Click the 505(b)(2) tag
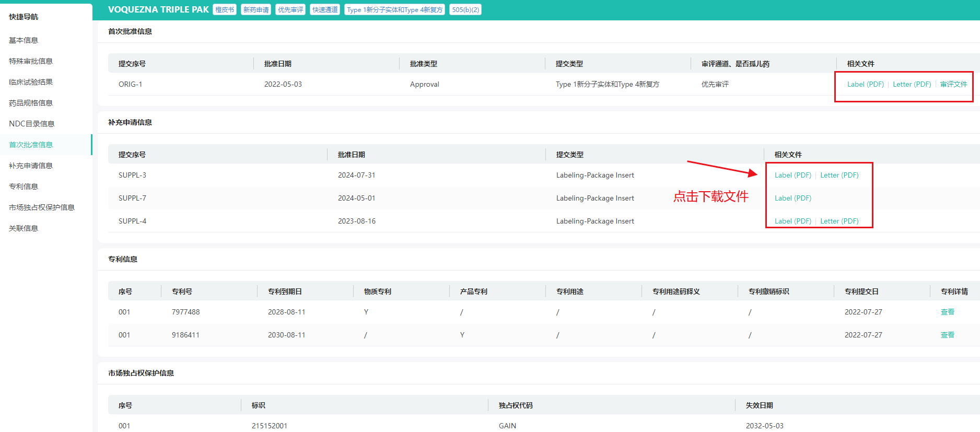The image size is (980, 432). (x=465, y=9)
